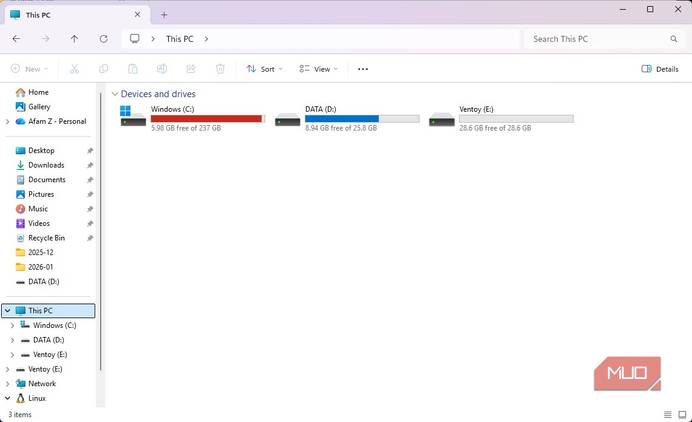The width and height of the screenshot is (692, 422).
Task: Open Gallery in the sidebar
Action: coord(39,107)
